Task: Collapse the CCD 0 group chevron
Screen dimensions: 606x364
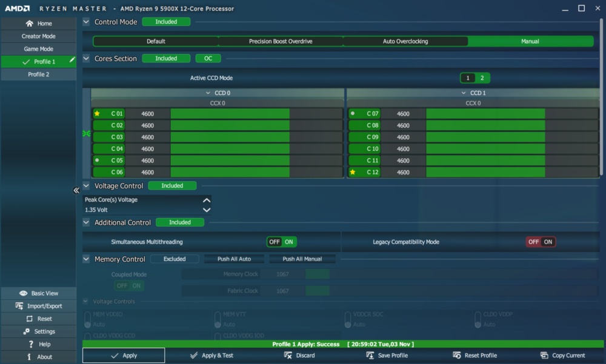Action: tap(208, 93)
